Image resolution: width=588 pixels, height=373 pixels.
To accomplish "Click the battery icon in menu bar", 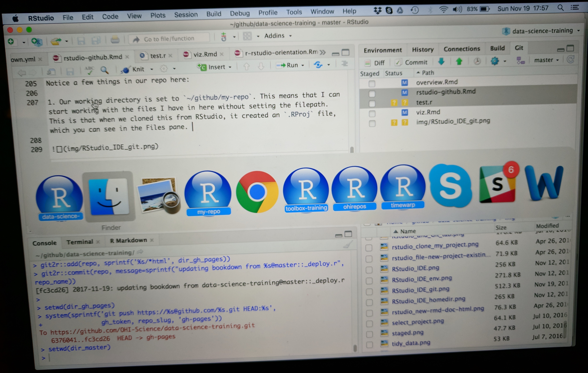I will tap(484, 9).
